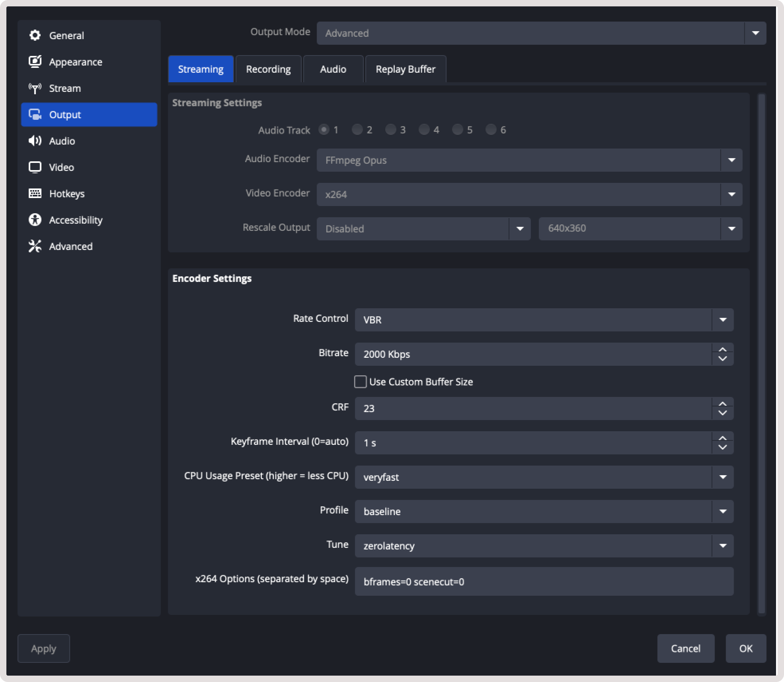Screen dimensions: 784x682
Task: Select the Stream antenna icon
Action: 35,88
